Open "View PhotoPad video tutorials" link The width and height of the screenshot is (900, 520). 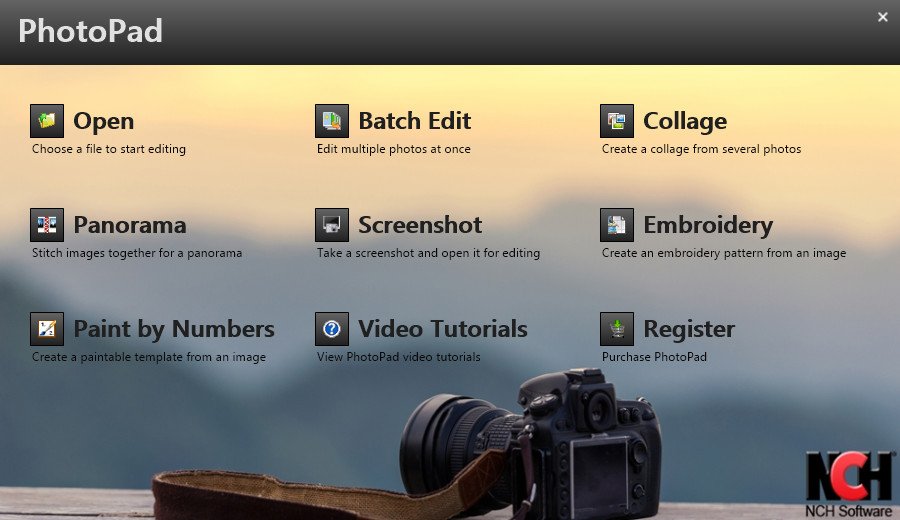pos(399,357)
